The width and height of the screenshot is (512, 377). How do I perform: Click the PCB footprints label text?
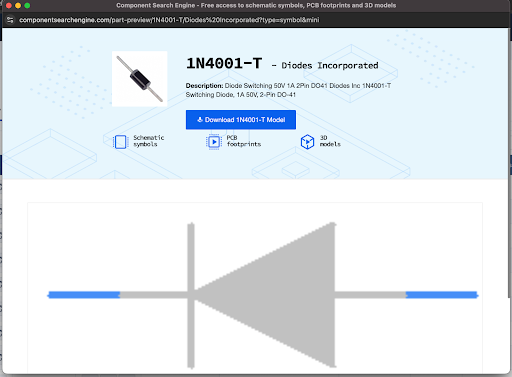[244, 141]
